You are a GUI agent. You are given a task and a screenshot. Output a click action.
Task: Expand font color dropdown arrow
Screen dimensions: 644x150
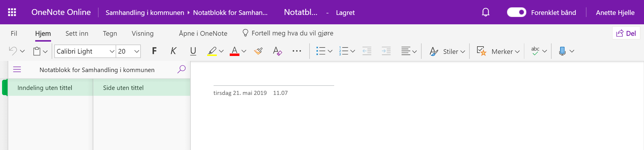click(x=244, y=51)
